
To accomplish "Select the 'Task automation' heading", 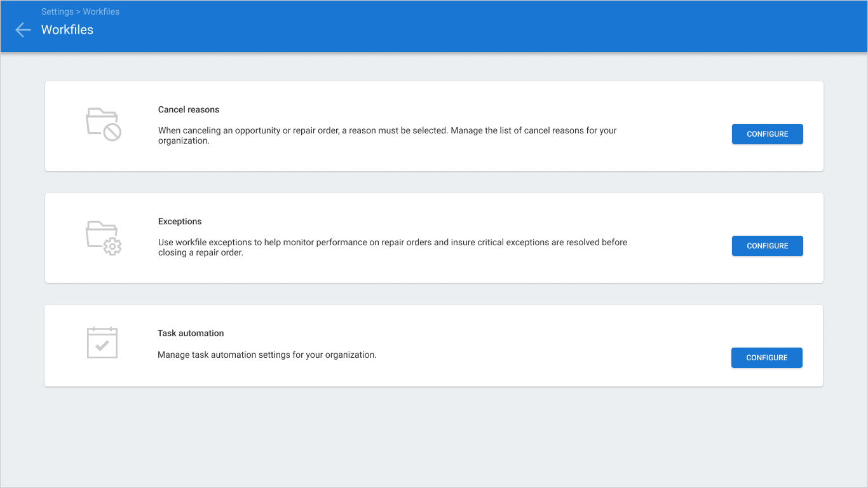I will [x=191, y=333].
